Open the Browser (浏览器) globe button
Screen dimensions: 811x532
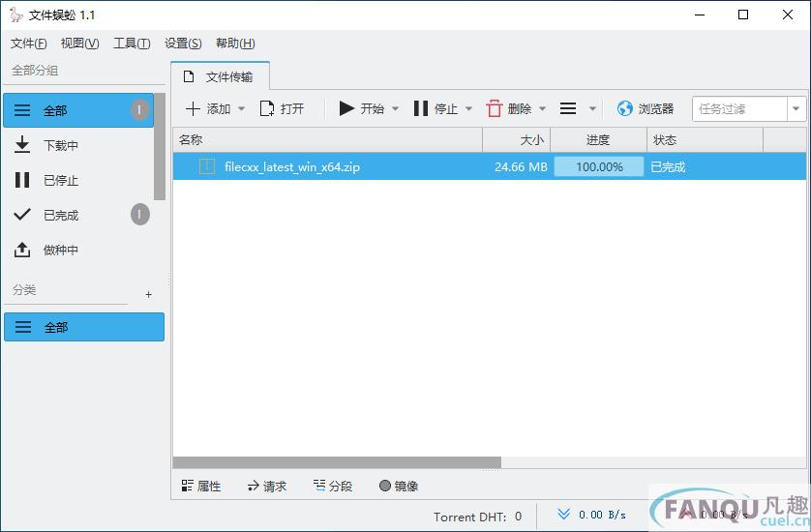click(625, 109)
